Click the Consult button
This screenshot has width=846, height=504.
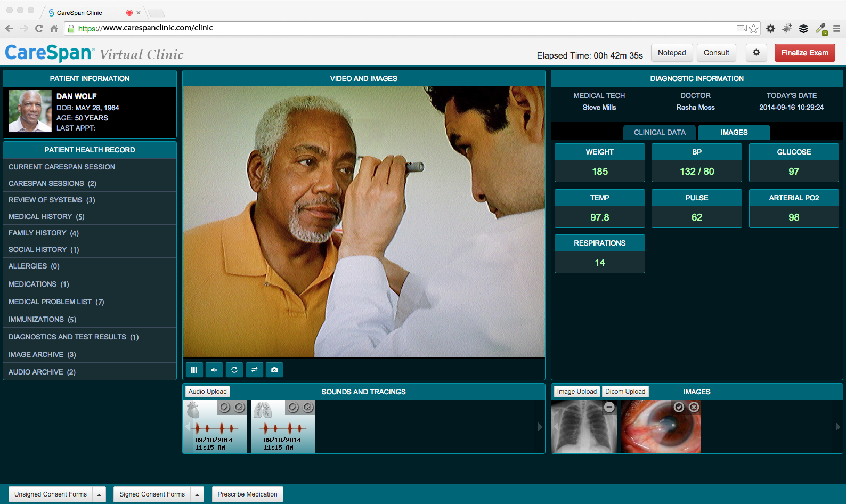pos(717,53)
